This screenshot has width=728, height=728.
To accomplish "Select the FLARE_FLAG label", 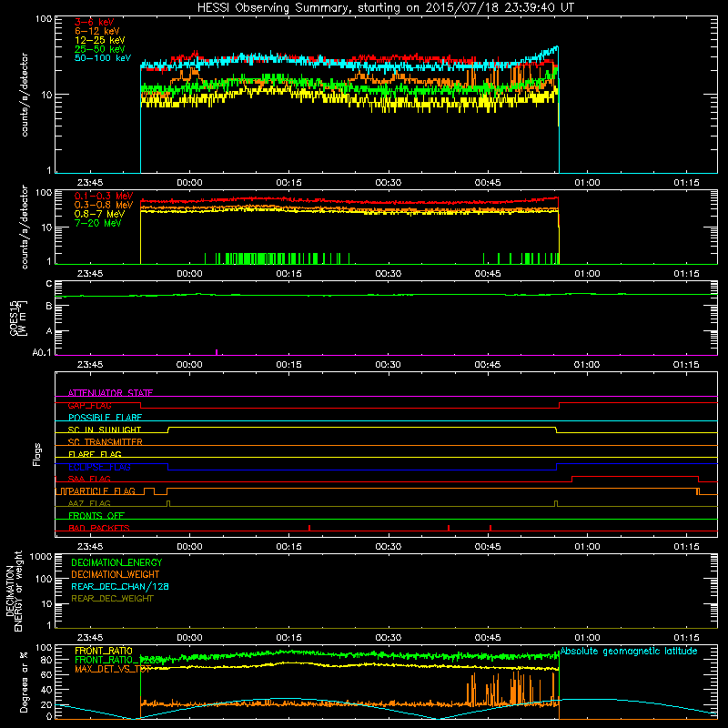I will click(95, 454).
